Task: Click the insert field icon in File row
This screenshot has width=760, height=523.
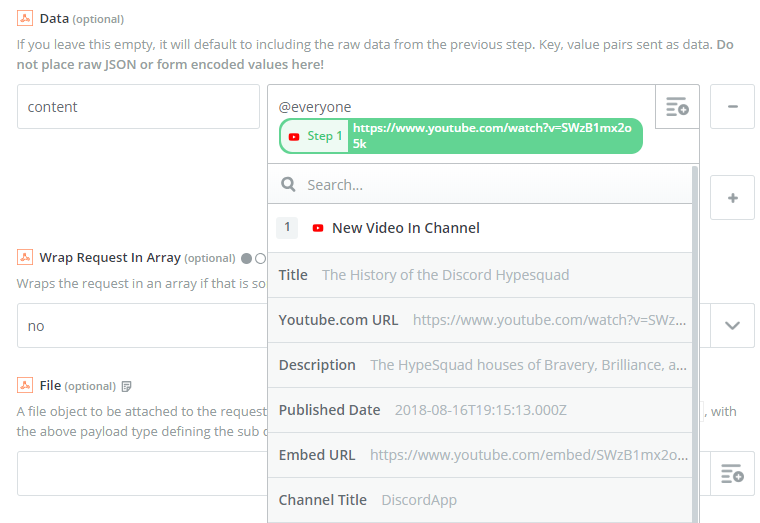Action: 732,473
